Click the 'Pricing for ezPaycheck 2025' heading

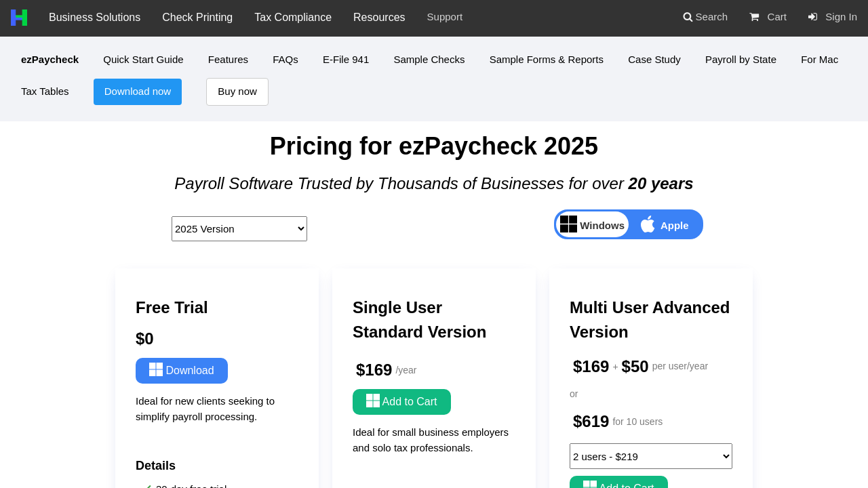tap(434, 146)
